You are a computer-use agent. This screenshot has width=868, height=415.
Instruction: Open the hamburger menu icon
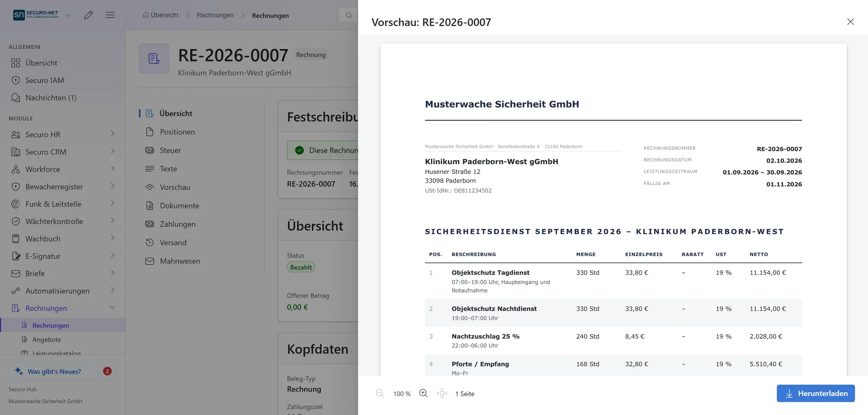(x=110, y=15)
